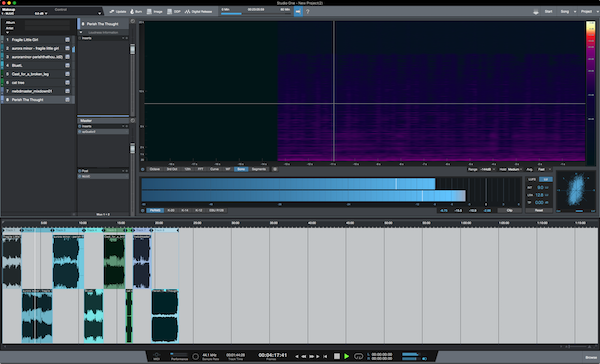The height and width of the screenshot is (364, 600).
Task: Adjust the Master volume fader
Action: 132,148
